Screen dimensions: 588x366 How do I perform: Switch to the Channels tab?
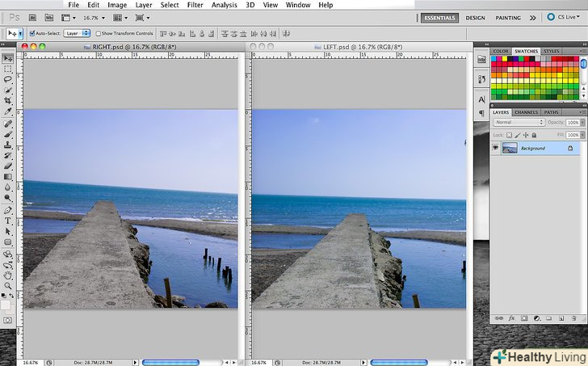pos(526,112)
